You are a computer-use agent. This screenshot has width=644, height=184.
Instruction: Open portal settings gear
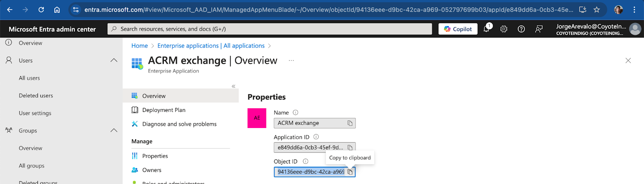(504, 29)
